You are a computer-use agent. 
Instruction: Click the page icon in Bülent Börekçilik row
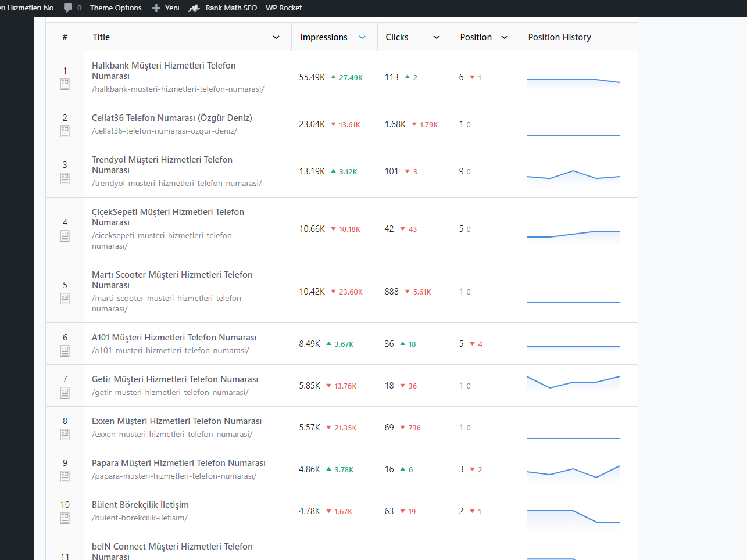coord(65,518)
